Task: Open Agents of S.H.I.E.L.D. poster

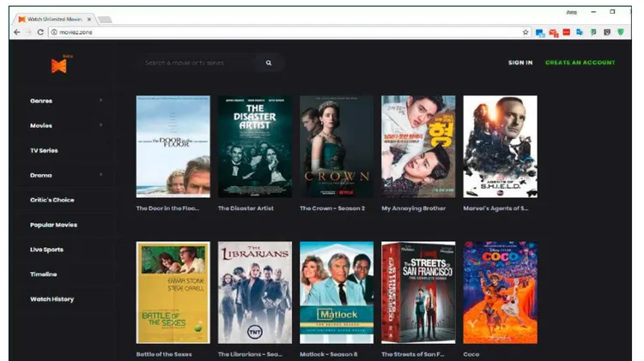Action: tap(500, 147)
